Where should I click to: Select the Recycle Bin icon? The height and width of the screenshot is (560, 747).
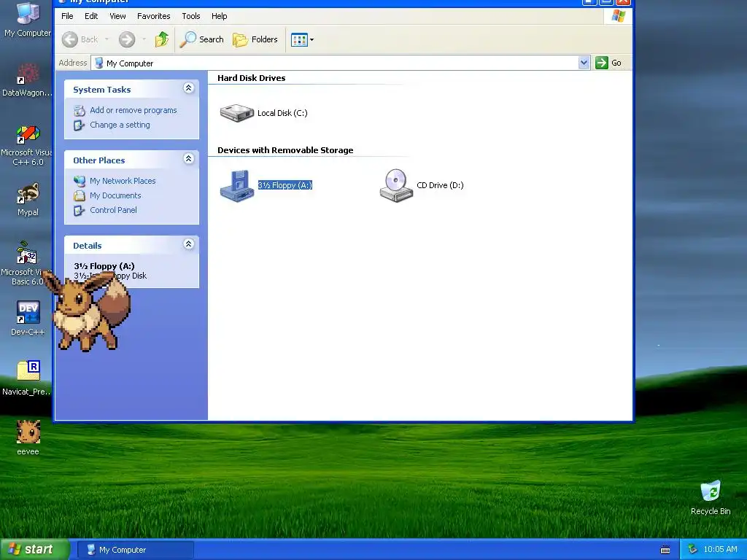[x=711, y=497]
